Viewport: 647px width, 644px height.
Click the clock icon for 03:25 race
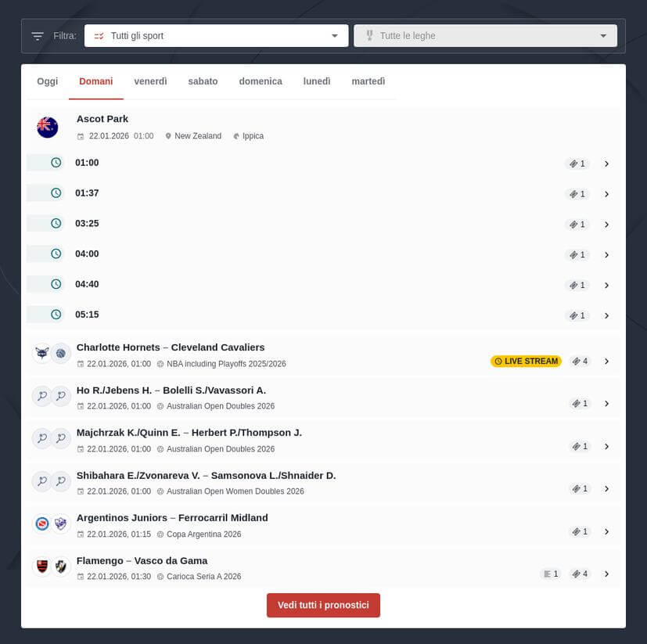(56, 224)
